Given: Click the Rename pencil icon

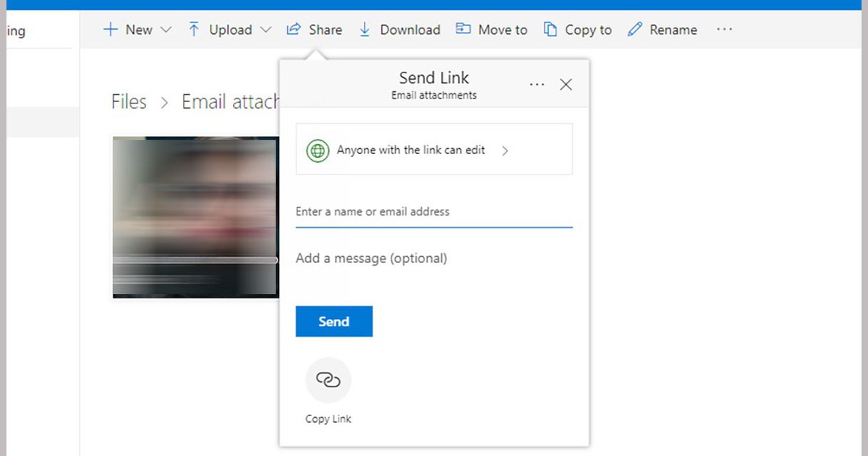Looking at the screenshot, I should coord(634,30).
